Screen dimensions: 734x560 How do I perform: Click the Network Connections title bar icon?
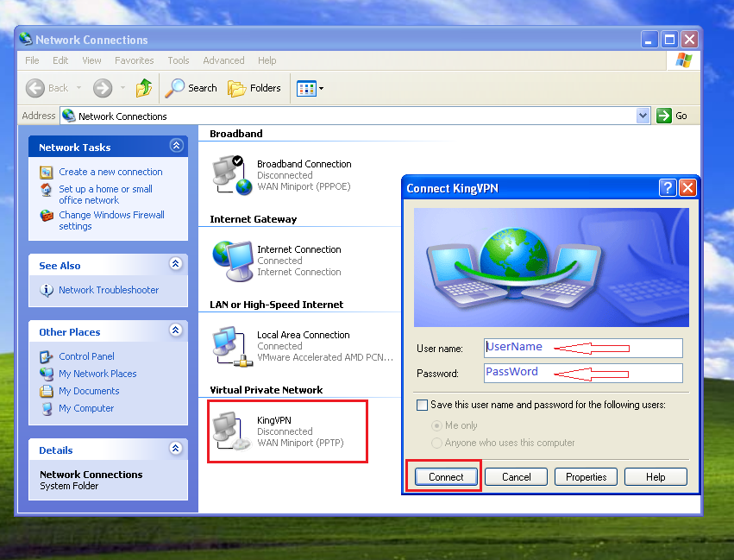pos(26,39)
